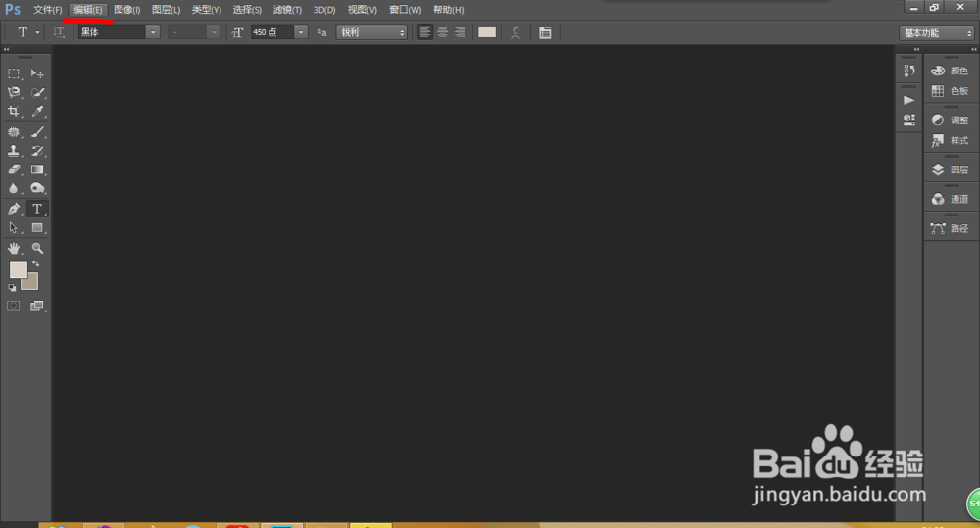Create warped text button

pos(515,32)
